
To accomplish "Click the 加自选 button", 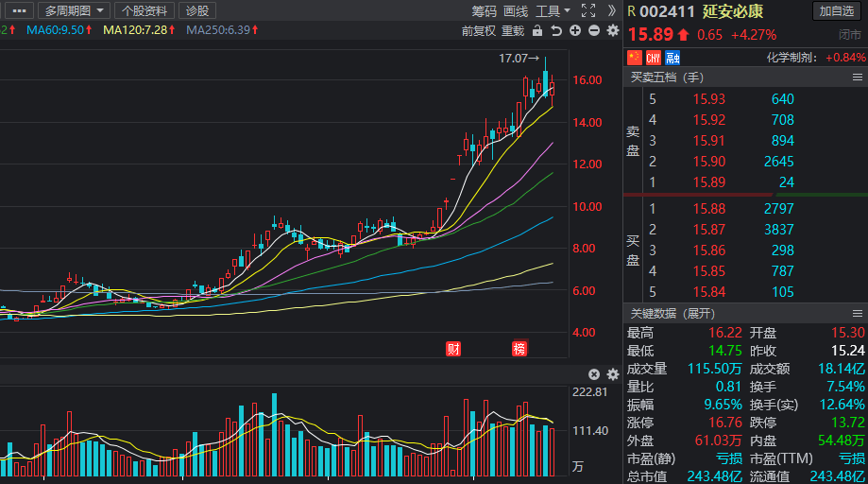I will tap(838, 11).
